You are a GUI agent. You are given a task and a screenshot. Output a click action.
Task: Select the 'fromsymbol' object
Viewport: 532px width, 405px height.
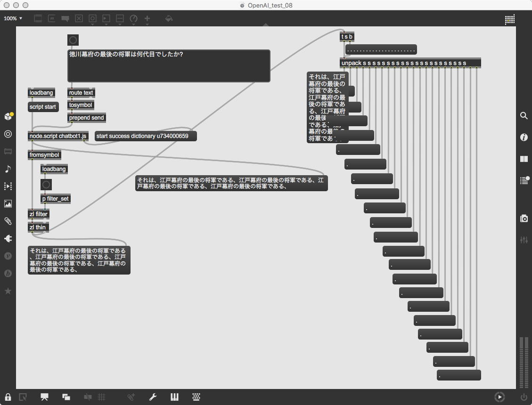tap(44, 155)
